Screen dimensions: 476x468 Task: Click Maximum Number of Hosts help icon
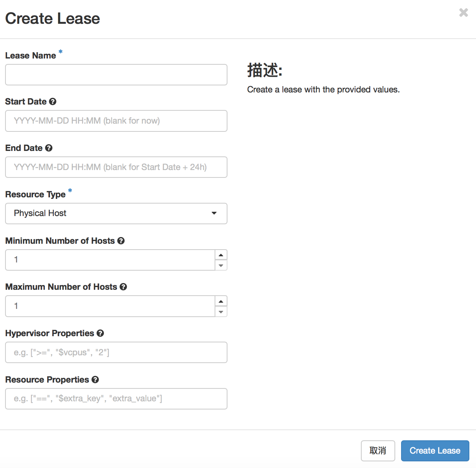[123, 287]
